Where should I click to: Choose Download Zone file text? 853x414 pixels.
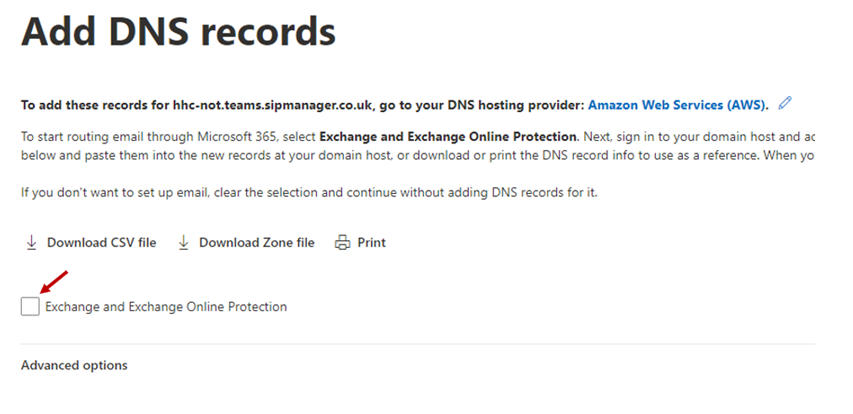pyautogui.click(x=257, y=243)
